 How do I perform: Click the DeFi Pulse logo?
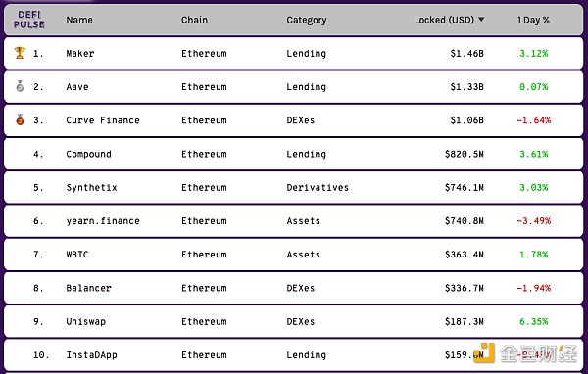pyautogui.click(x=28, y=20)
